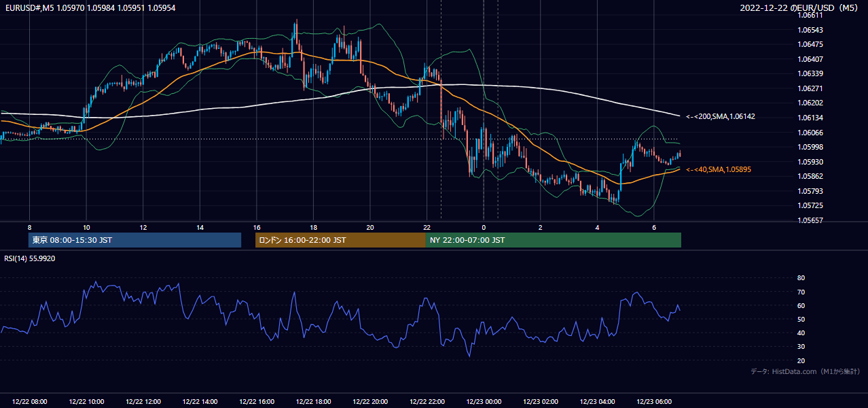Click the RSI scale value 70
Image resolution: width=868 pixels, height=408 pixels.
[801, 292]
